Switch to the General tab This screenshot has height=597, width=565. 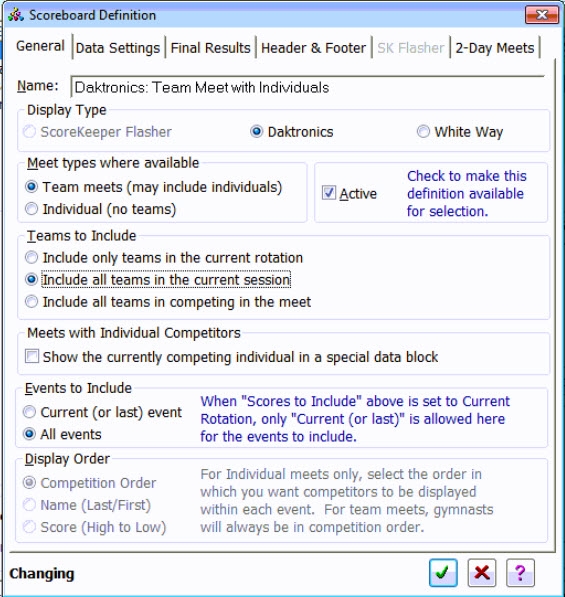click(40, 46)
